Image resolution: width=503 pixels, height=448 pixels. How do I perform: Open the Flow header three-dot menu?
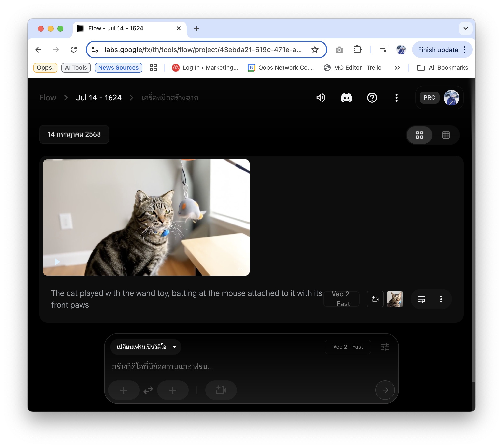(396, 98)
